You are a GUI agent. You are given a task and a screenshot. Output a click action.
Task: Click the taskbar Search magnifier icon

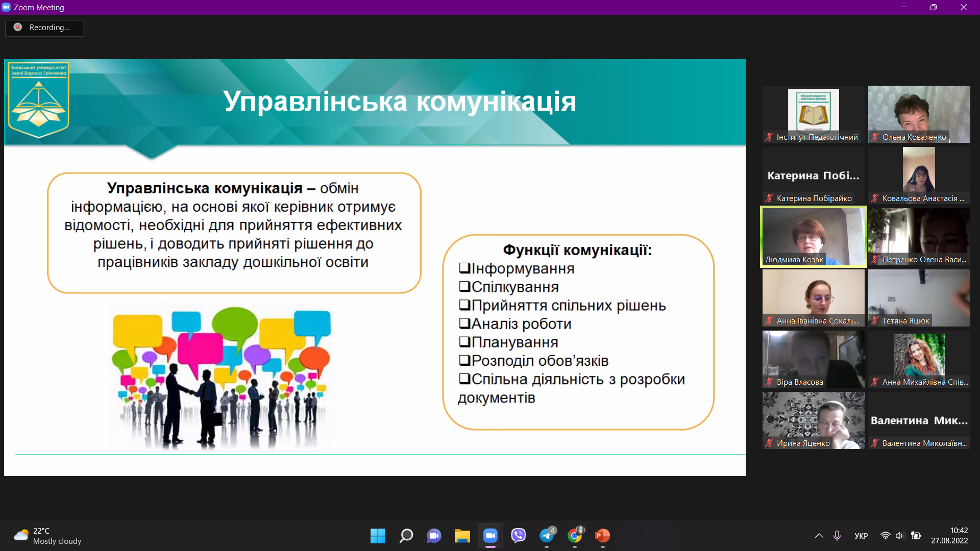406,536
